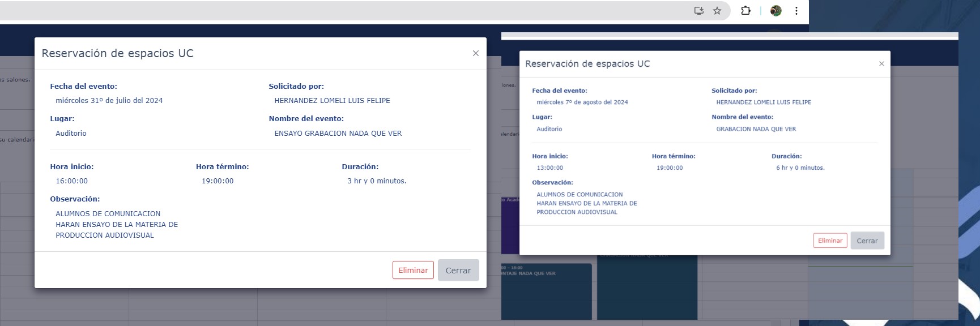Click Cerrar in the left dialog
Screen dimensions: 980x326
click(x=458, y=270)
